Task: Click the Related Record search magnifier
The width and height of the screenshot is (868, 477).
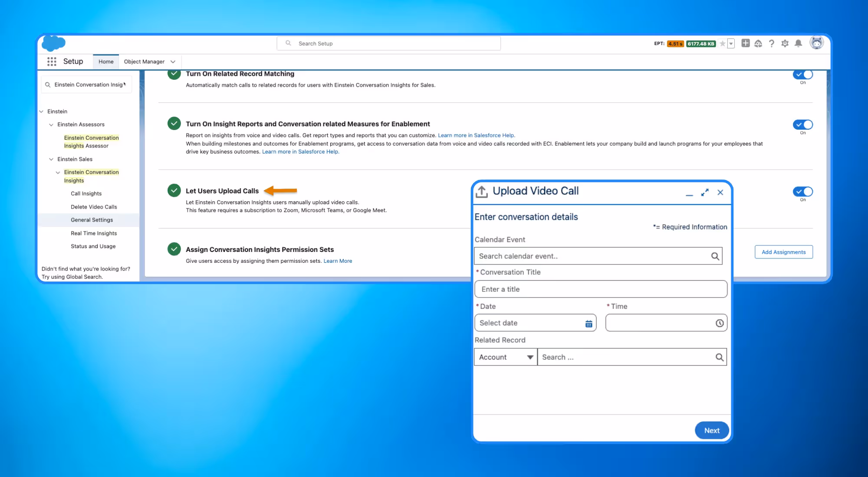Action: 719,357
